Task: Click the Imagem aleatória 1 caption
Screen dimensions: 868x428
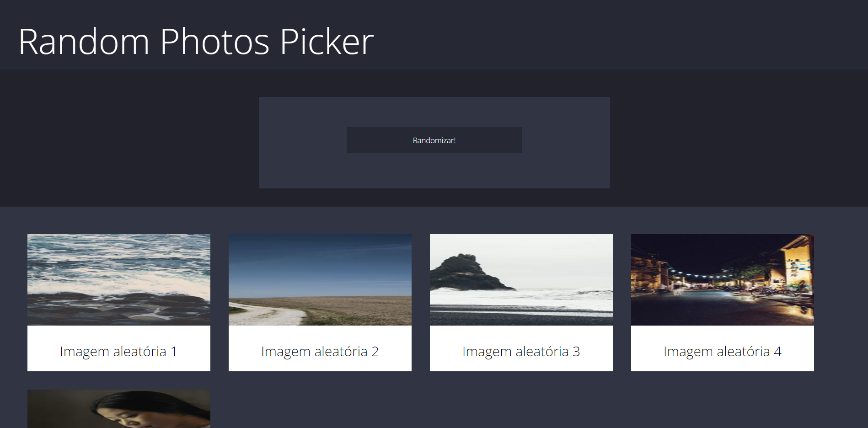Action: coord(118,351)
